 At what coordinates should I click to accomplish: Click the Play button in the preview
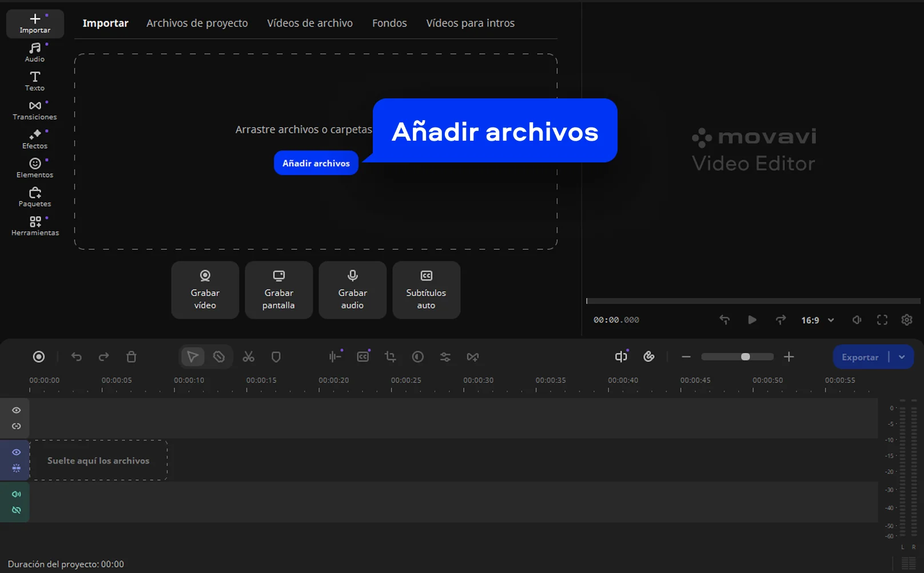[752, 320]
